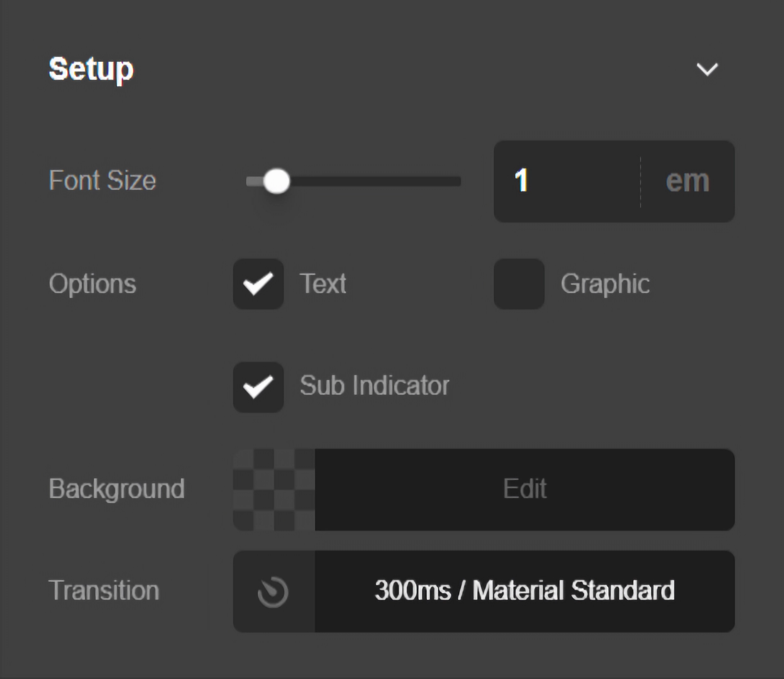
Task: Open the em unit selector
Action: tap(687, 181)
